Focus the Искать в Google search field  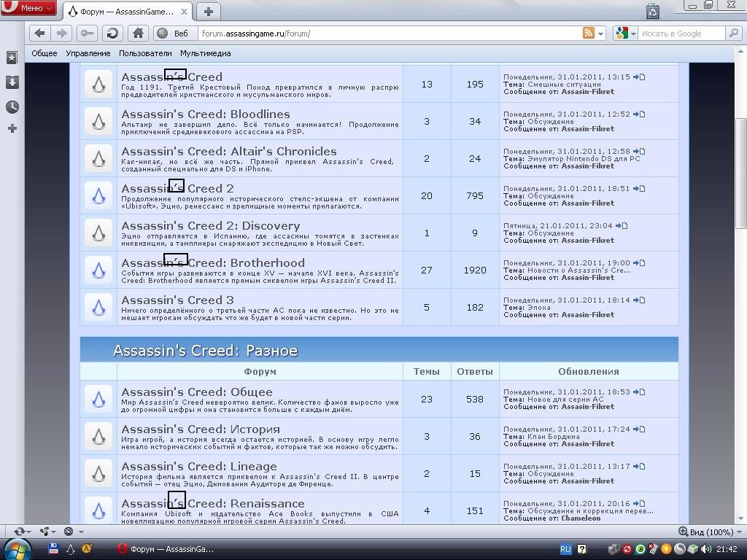click(x=681, y=34)
